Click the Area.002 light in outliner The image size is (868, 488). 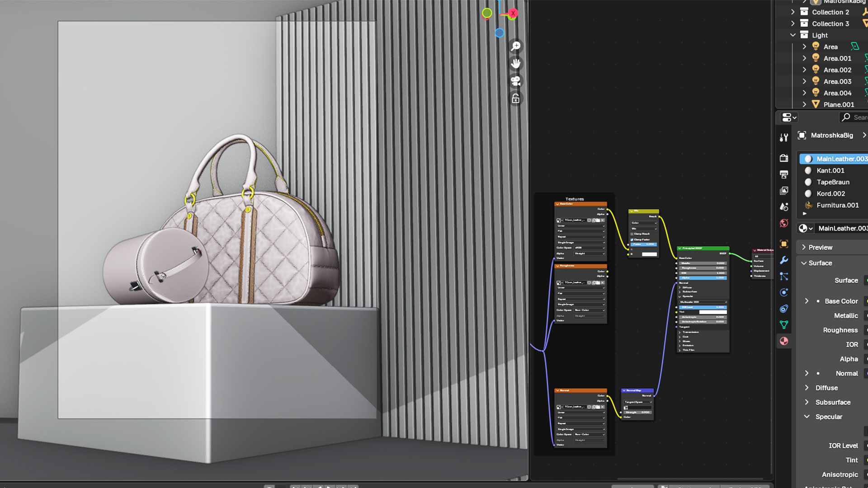click(x=837, y=70)
